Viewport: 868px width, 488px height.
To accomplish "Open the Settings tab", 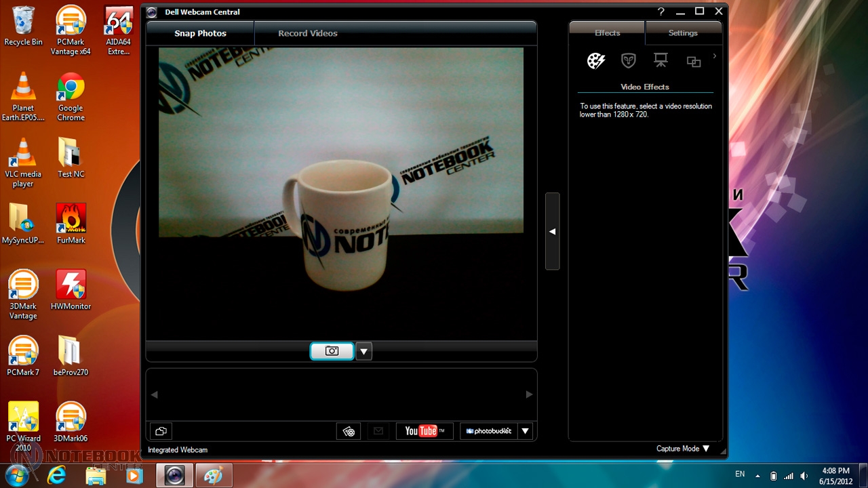I will click(x=683, y=33).
